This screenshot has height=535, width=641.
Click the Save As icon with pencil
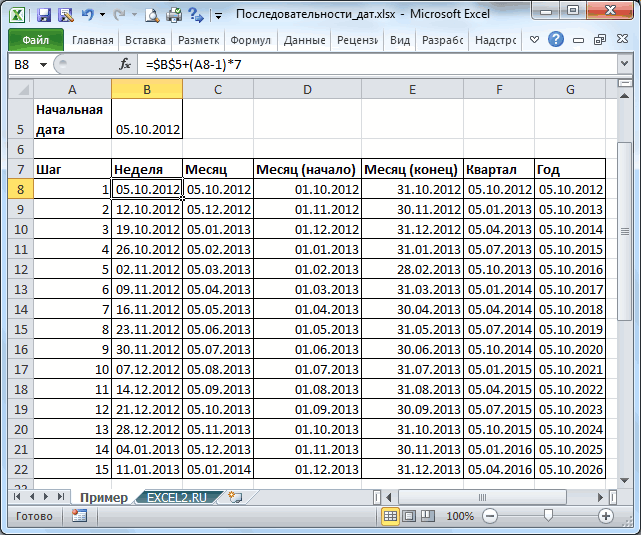(x=65, y=15)
